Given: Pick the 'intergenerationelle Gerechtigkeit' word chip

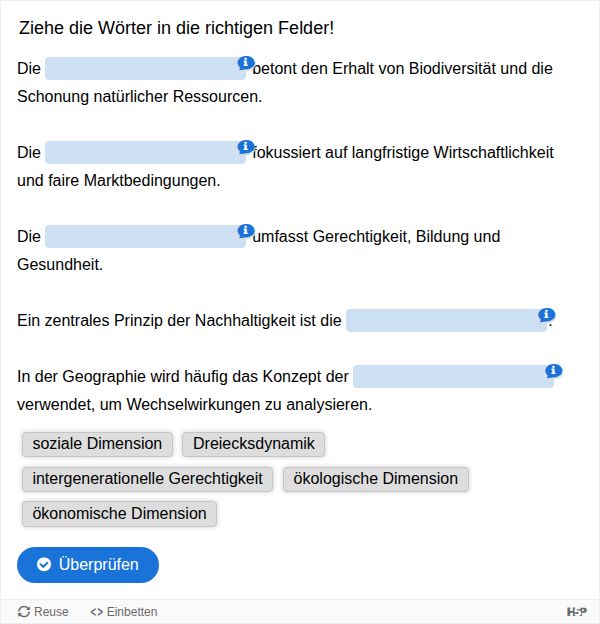Looking at the screenshot, I should coord(147,479).
